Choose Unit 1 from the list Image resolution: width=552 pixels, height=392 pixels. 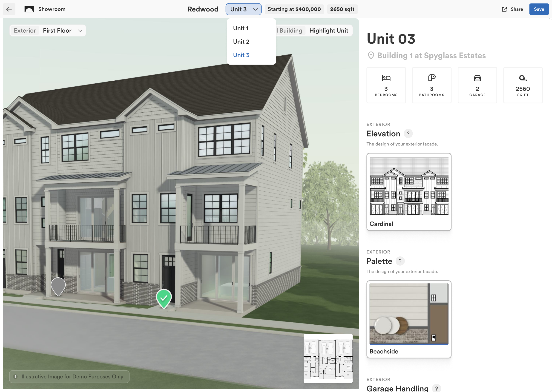pyautogui.click(x=241, y=28)
